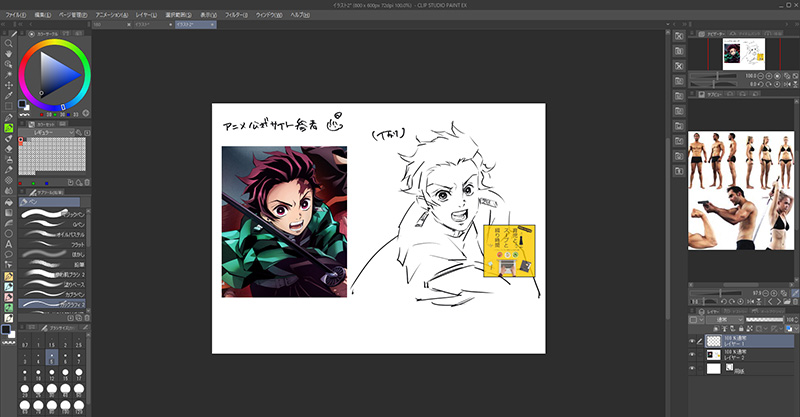Viewport: 800px width, 417px height.
Task: Select the Eraser tool
Action: click(9, 149)
